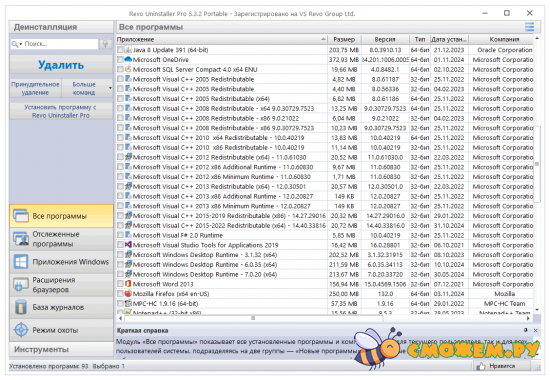Click Visual C++ 2012 Redistributable (x64) icon
Viewport: 550px width, 380px height.
128,157
